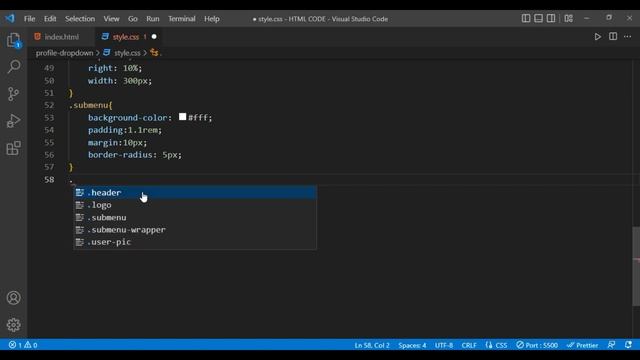The image size is (640, 360).
Task: Open the Edit menu
Action: 50,19
